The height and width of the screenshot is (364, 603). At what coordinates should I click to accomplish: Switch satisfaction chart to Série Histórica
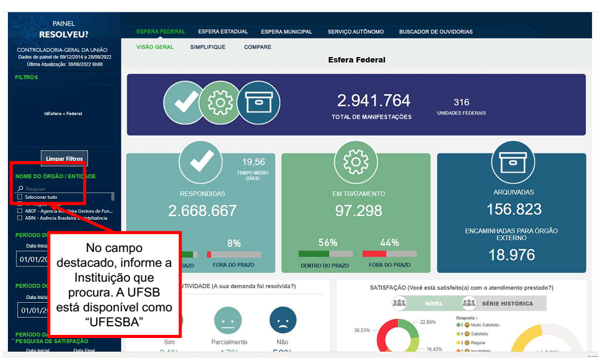pyautogui.click(x=507, y=303)
